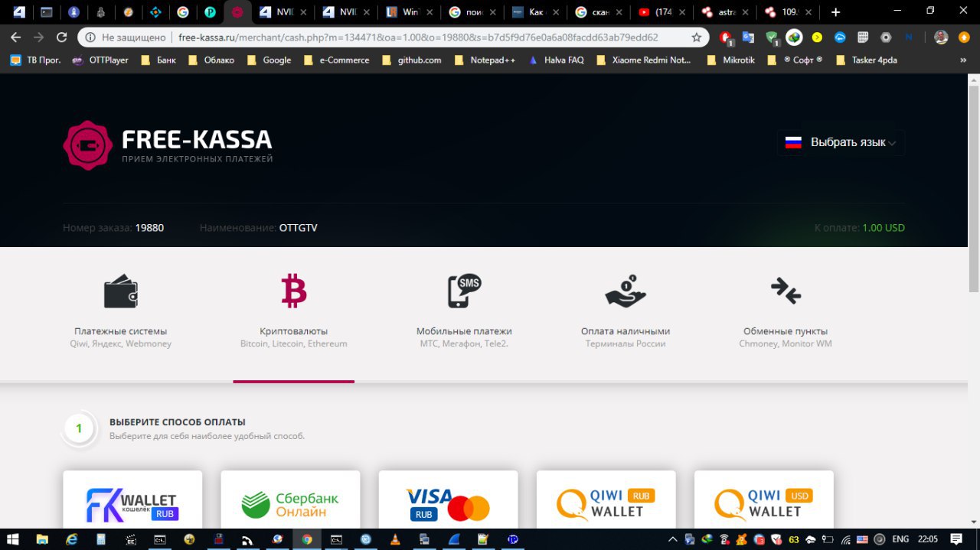Choose QIWI Wallet USD payment
The height and width of the screenshot is (550, 980).
(763, 500)
